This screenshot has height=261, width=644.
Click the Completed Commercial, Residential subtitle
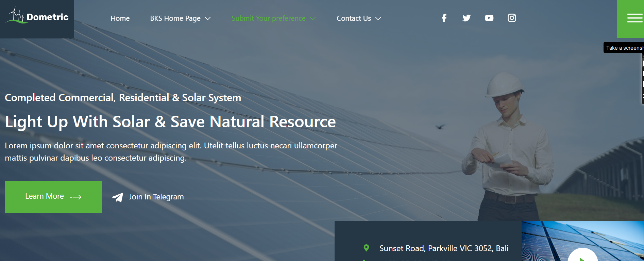coord(123,98)
